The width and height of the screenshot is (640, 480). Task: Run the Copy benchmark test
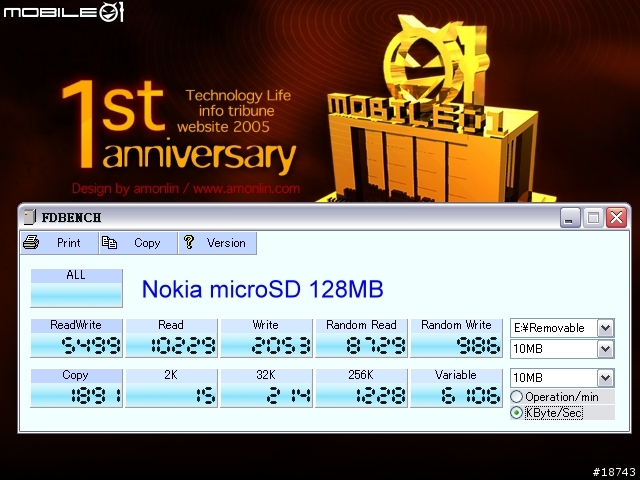76,388
